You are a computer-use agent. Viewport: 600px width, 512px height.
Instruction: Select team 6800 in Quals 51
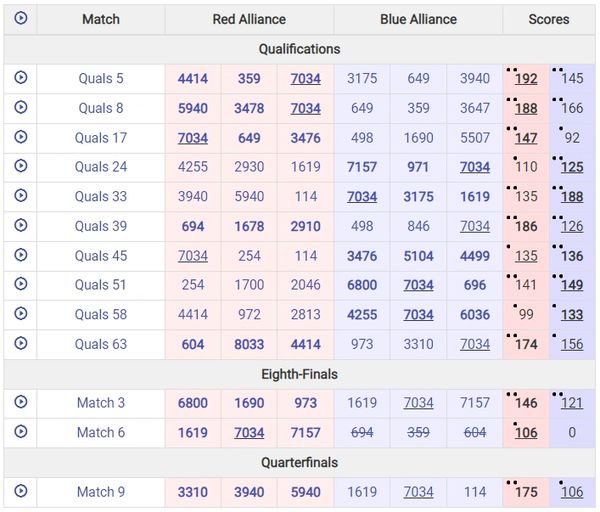click(x=362, y=285)
